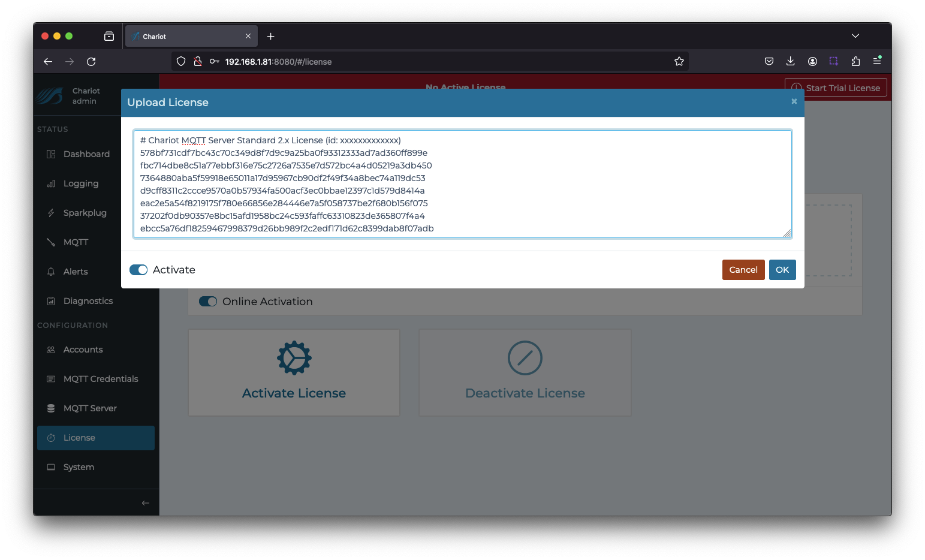This screenshot has height=560, width=925.
Task: Open Logging via its bar-chart icon
Action: [x=51, y=183]
